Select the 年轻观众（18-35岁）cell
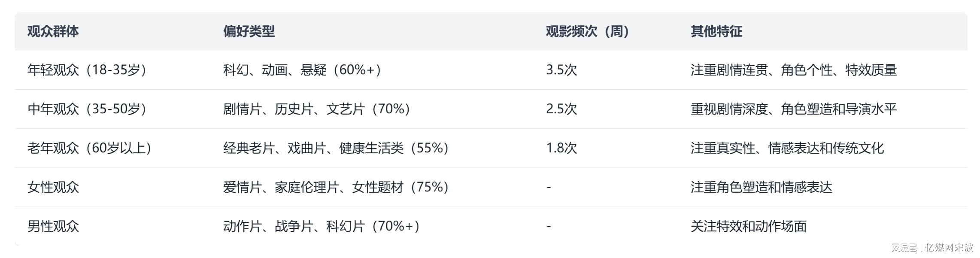The height and width of the screenshot is (258, 980). click(x=87, y=70)
